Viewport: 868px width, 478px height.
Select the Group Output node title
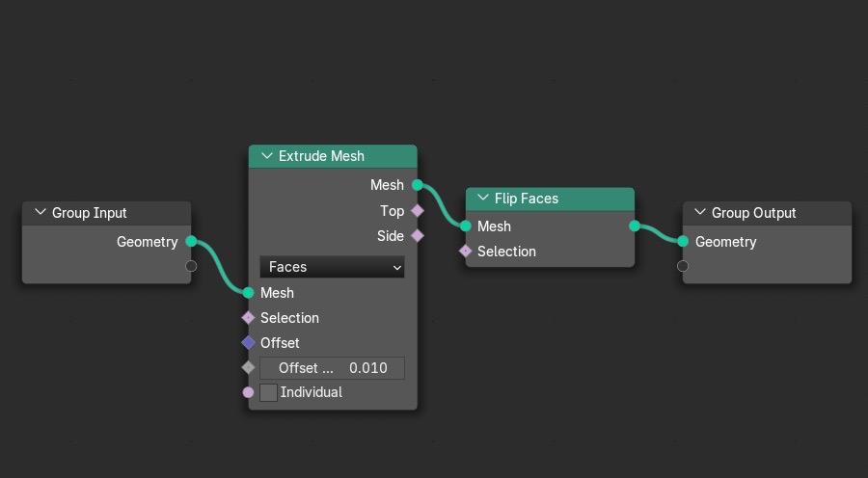[x=753, y=212]
